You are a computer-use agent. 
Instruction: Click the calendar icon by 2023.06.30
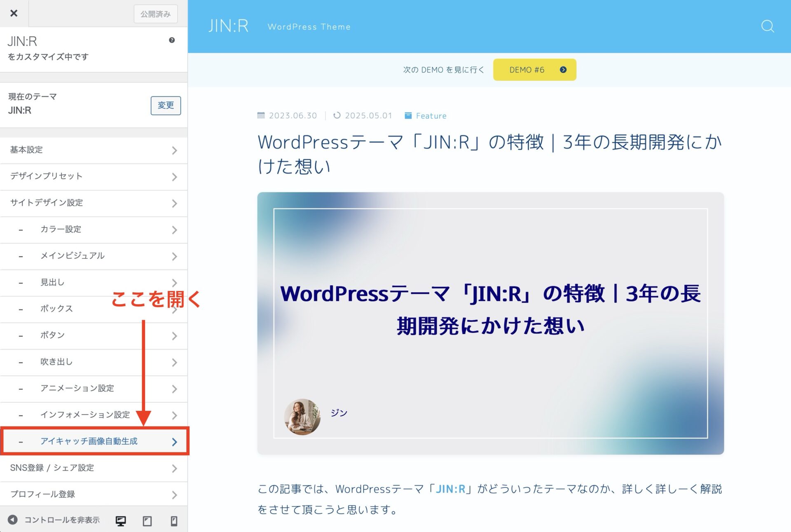pyautogui.click(x=261, y=115)
